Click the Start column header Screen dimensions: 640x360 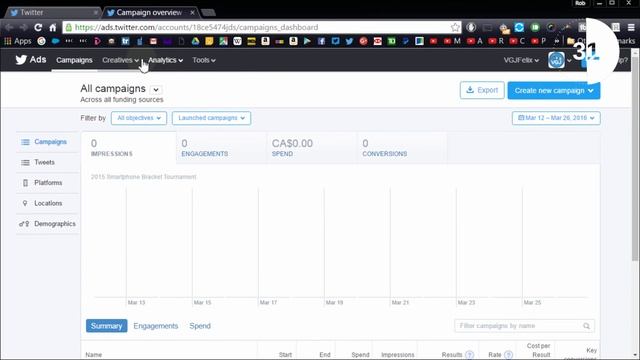(285, 355)
